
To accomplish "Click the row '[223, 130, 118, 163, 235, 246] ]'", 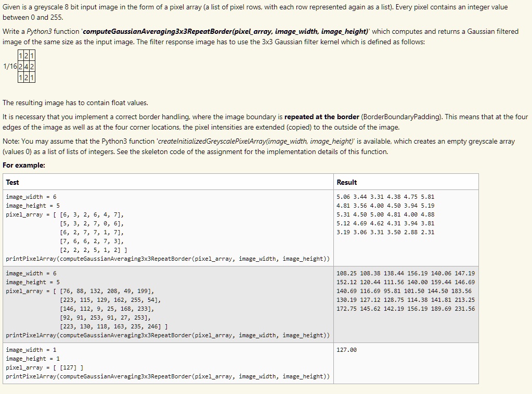I will pos(114,326).
